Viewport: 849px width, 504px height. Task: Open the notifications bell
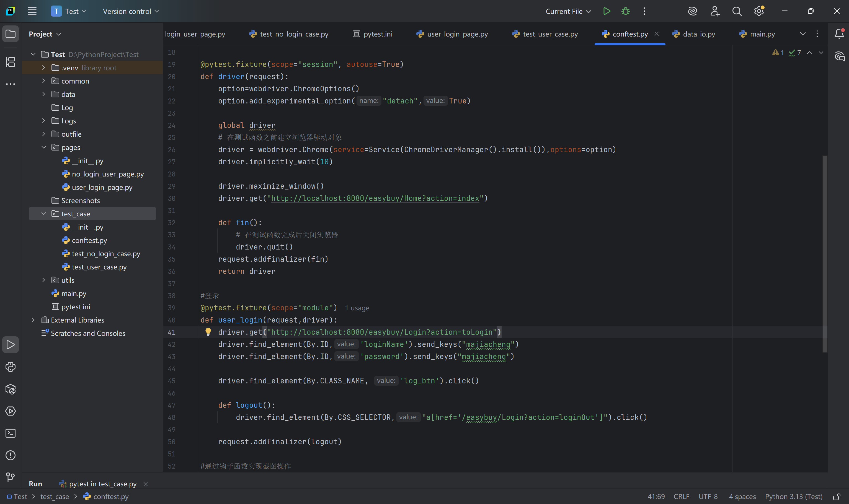coord(840,34)
